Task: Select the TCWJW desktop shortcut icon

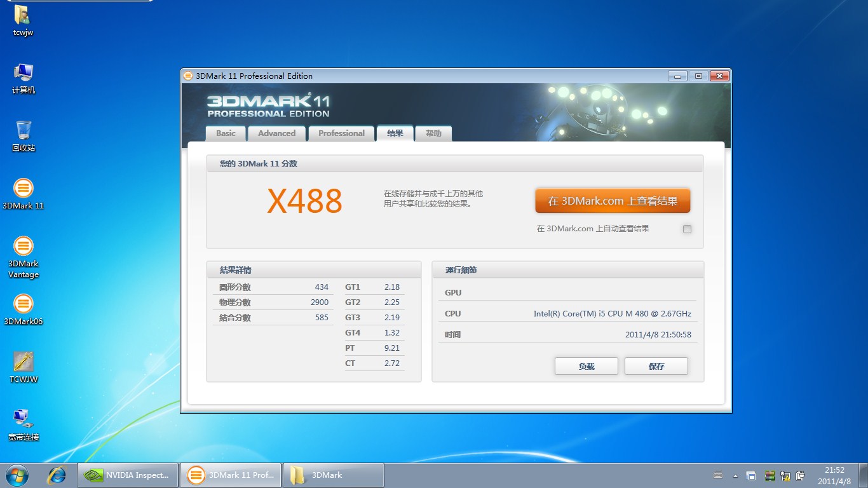Action: click(x=23, y=367)
